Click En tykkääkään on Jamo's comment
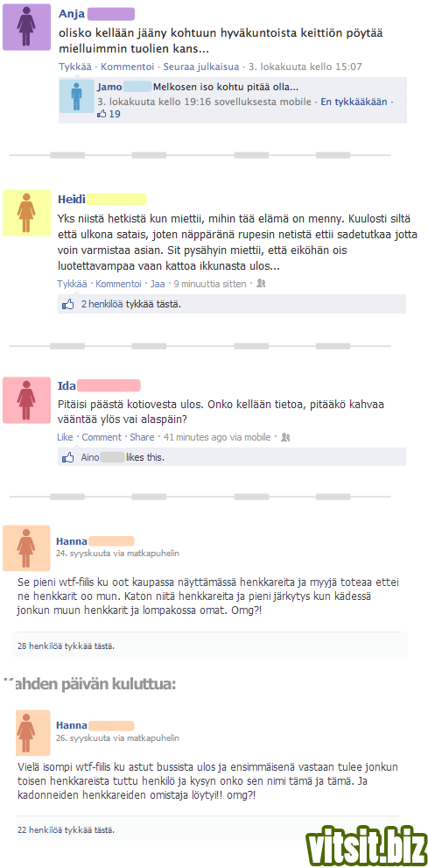The height and width of the screenshot is (868, 428). pyautogui.click(x=354, y=102)
